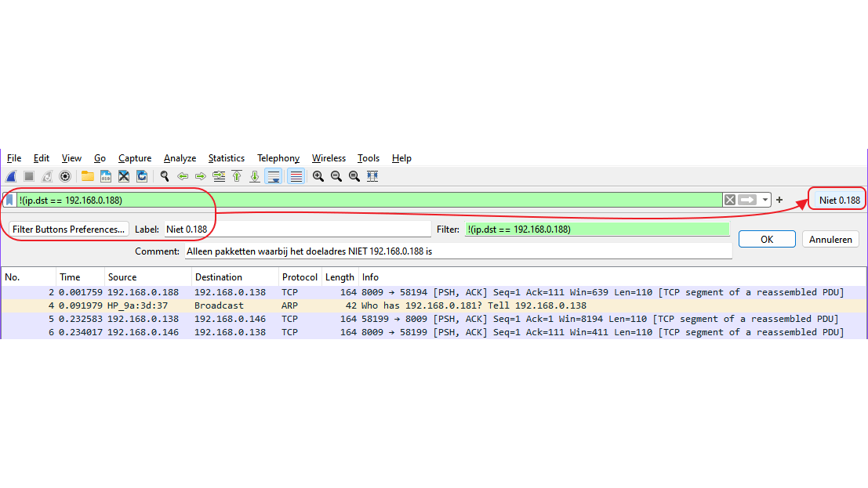Select packet 6 with time 0.234017
868x488 pixels.
pyautogui.click(x=434, y=332)
